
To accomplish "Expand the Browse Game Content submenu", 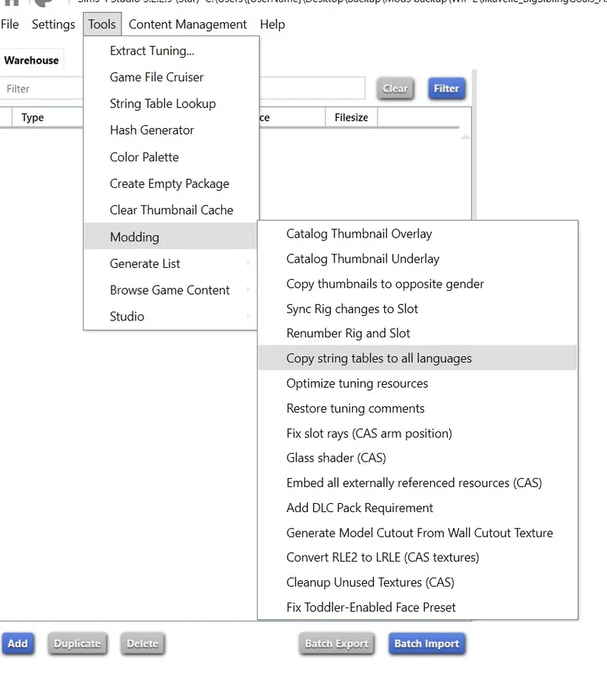I will [170, 290].
